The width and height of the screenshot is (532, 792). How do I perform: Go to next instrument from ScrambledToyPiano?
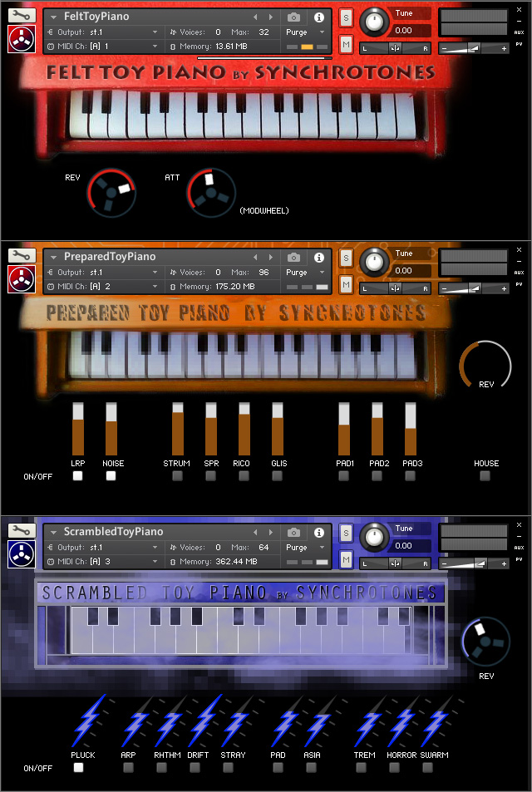click(271, 533)
